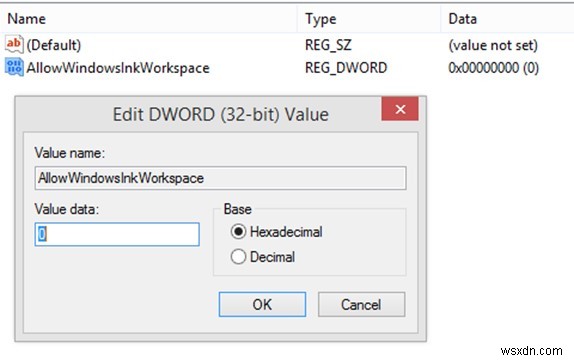Select the (Default) string value icon
Image resolution: width=574 pixels, height=361 pixels.
14,45
